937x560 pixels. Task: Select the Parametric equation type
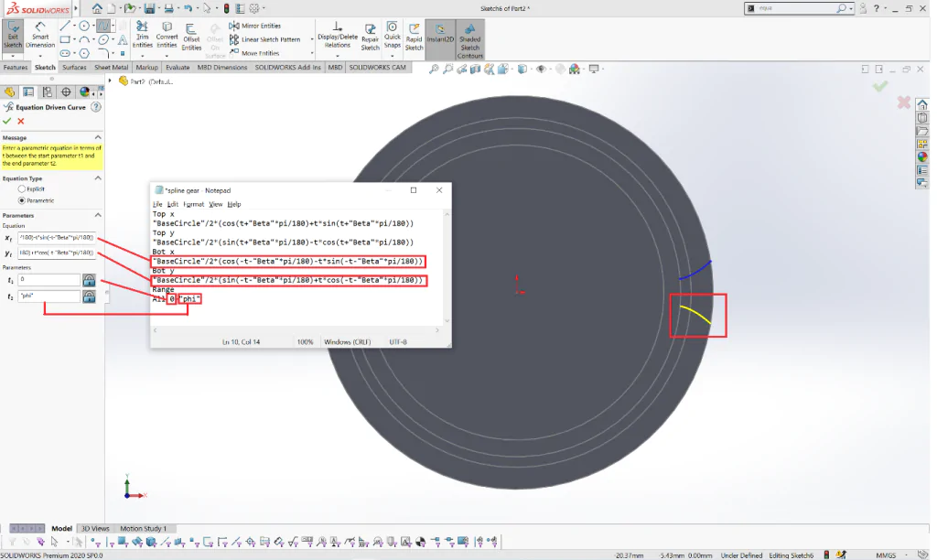tap(22, 200)
